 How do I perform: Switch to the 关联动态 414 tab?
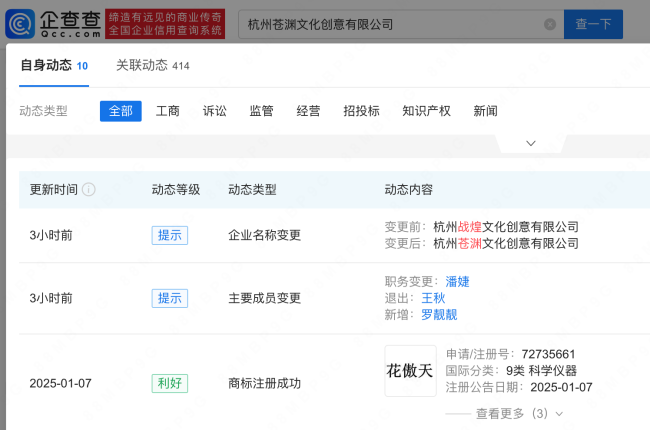pyautogui.click(x=153, y=66)
